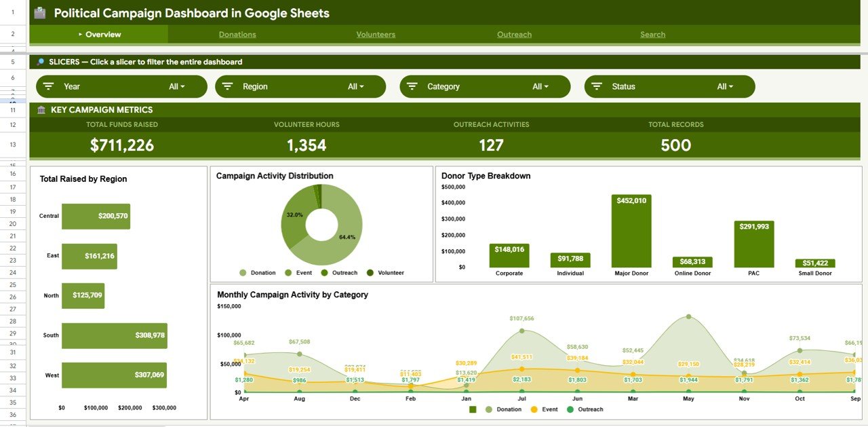Open the Status slicer All dropdown
868x427 pixels.
tap(725, 86)
